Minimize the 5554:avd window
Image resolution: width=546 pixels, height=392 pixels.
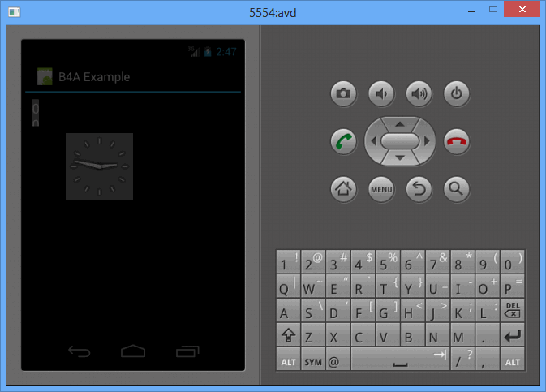pyautogui.click(x=471, y=11)
